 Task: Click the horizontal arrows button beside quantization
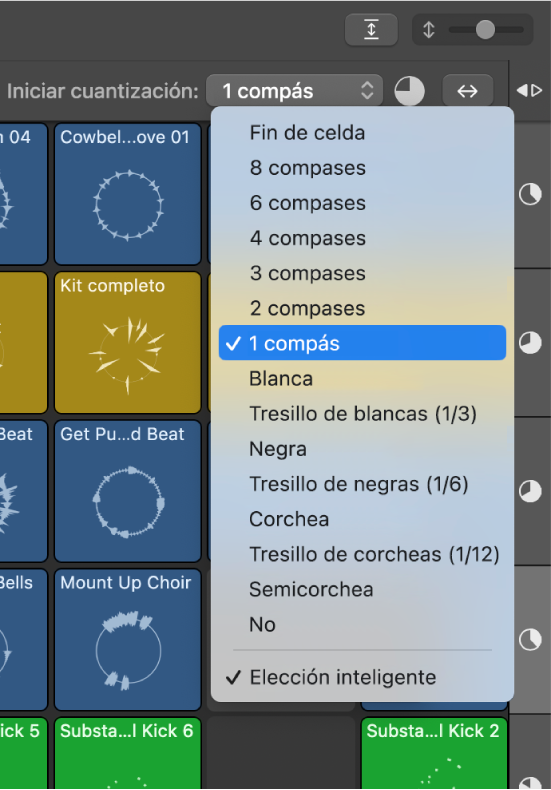point(467,91)
